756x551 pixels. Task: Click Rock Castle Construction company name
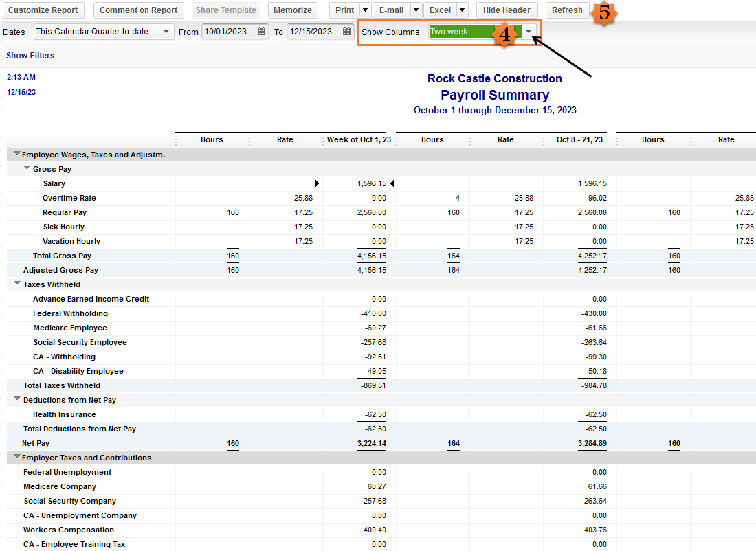495,78
